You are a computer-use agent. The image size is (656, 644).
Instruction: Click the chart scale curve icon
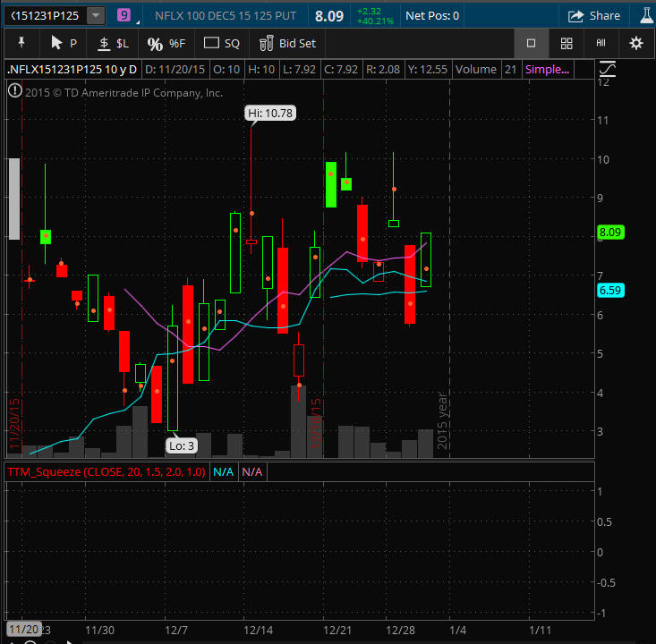click(x=608, y=69)
